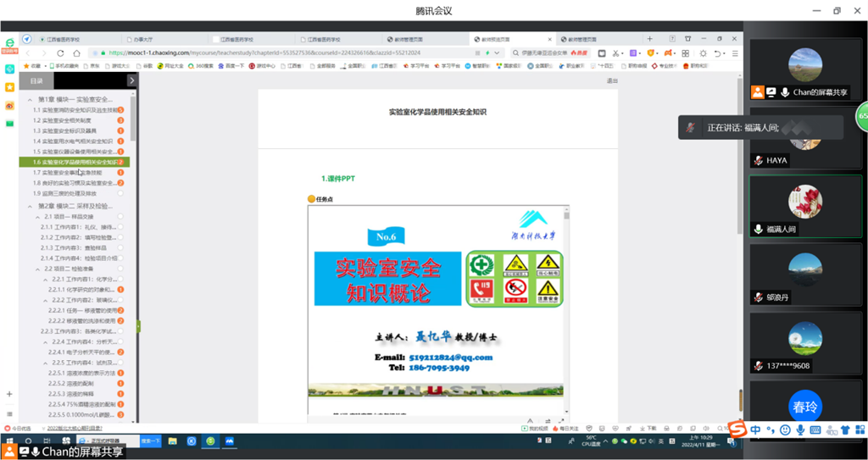Click the PPT frame scrollbar thumb

coord(566,215)
